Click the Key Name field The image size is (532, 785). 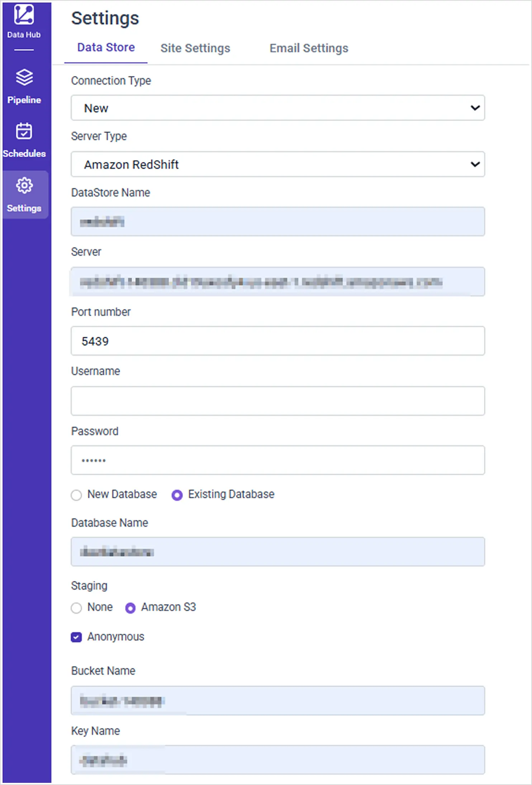click(x=278, y=760)
